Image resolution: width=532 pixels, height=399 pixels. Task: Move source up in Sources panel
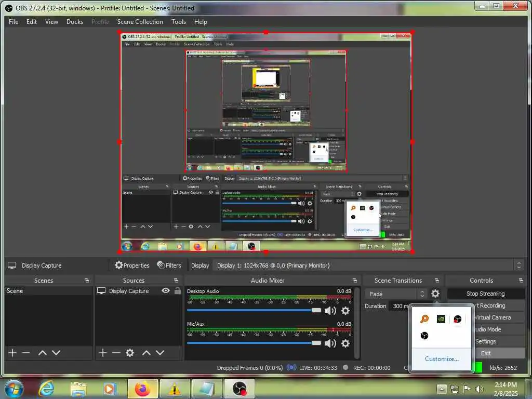[146, 353]
